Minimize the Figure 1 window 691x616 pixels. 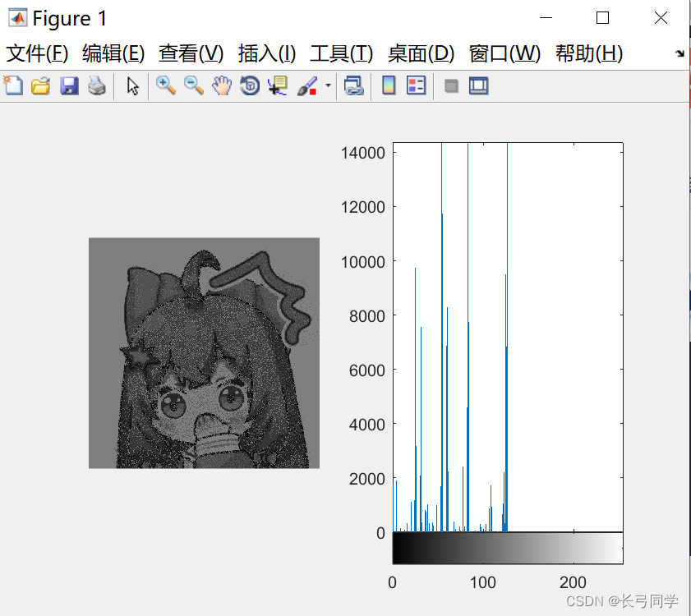coord(546,18)
